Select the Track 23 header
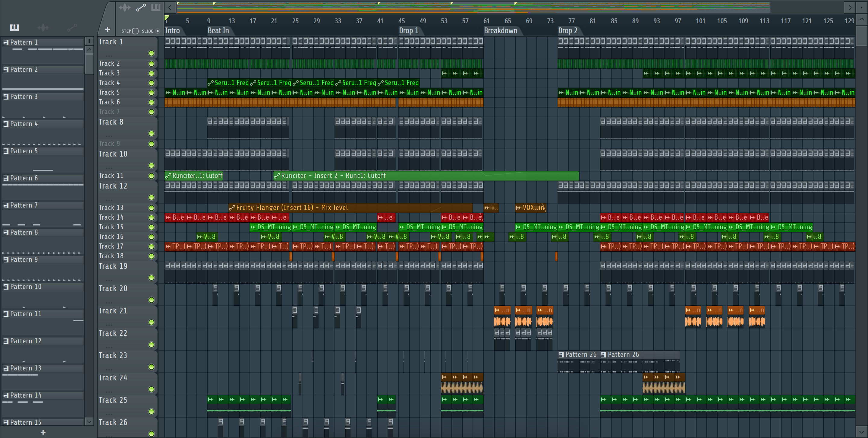This screenshot has width=868, height=438. pos(127,361)
